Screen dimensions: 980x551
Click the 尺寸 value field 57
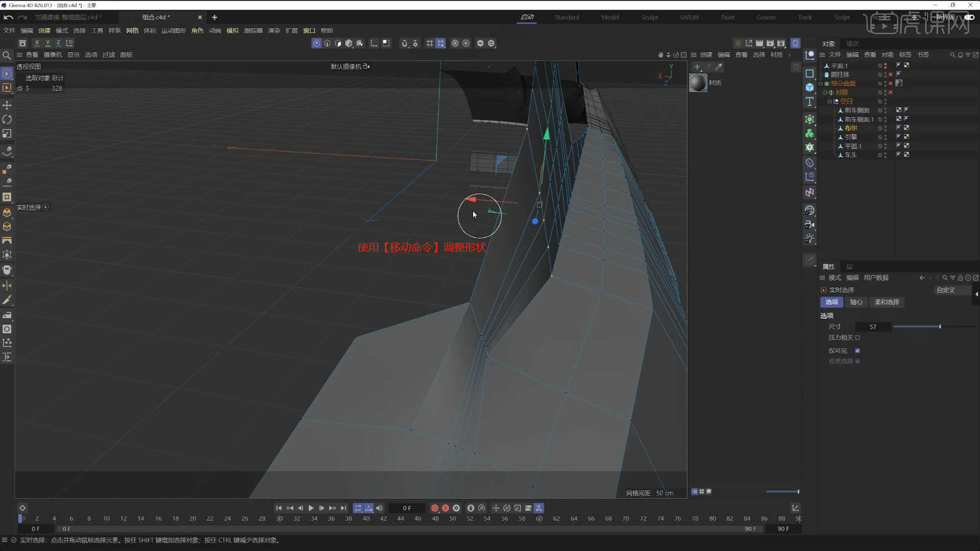[873, 327]
